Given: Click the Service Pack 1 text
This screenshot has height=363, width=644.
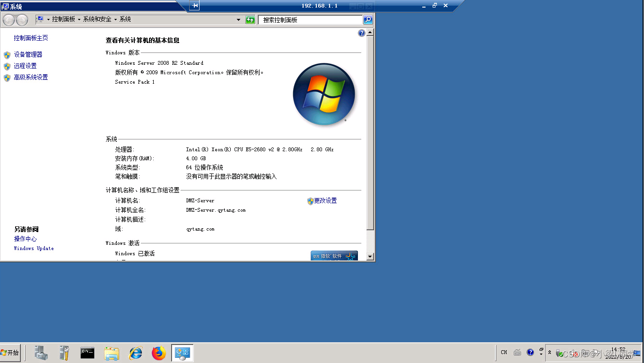Looking at the screenshot, I should coord(135,82).
